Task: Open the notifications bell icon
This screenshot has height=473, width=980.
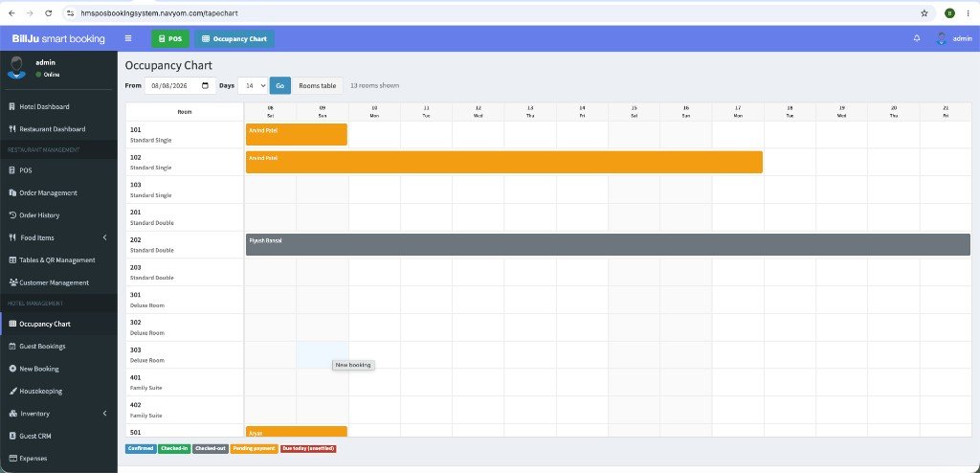Action: [x=917, y=38]
